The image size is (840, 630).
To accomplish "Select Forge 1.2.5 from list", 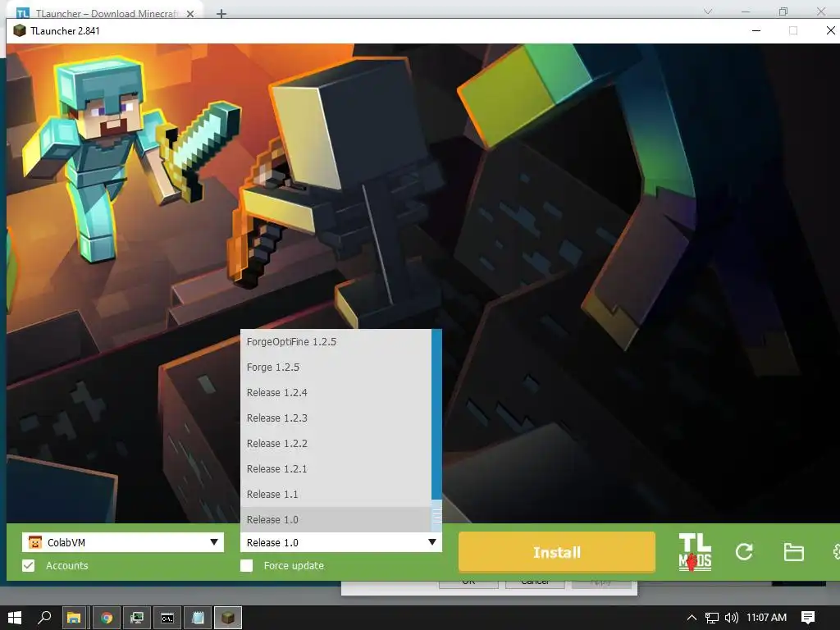I will coord(336,367).
